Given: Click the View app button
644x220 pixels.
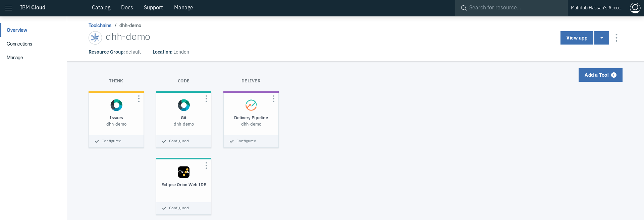Looking at the screenshot, I should click(577, 38).
